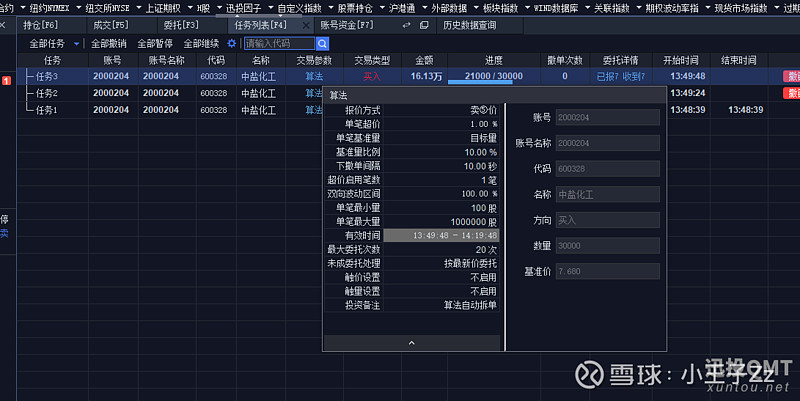Click the 报价方式 value 卖⑤价

tap(483, 110)
